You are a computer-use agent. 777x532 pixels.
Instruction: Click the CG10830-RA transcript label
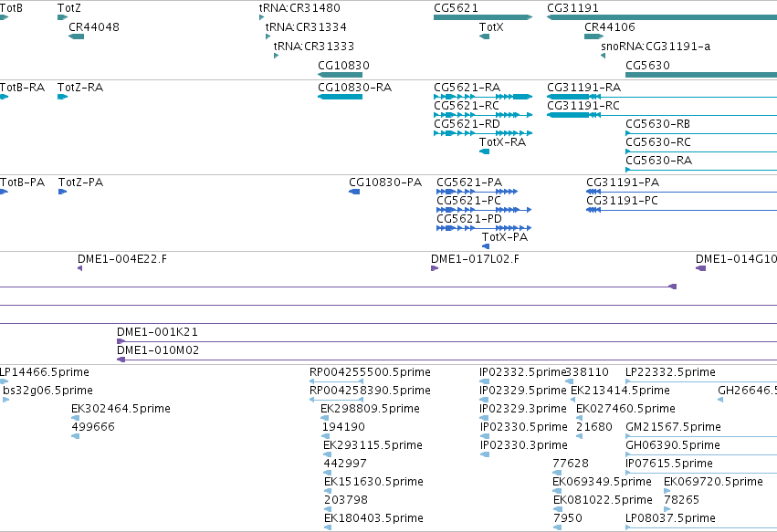(x=355, y=88)
